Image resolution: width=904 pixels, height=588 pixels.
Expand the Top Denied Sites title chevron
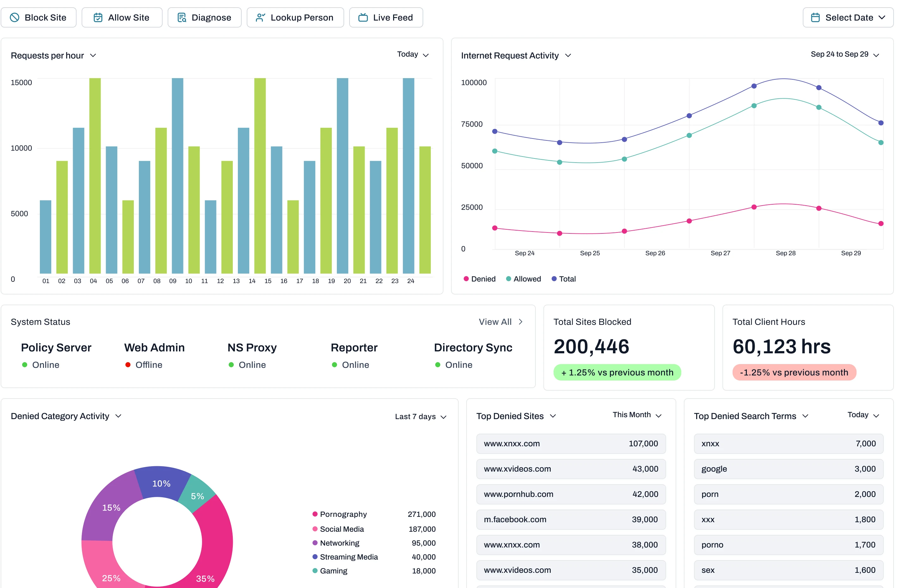(553, 416)
